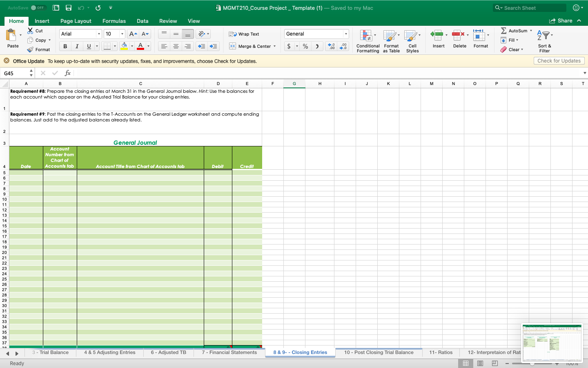Screen dimensions: 588x368
Task: Open the '10 - Post Closing Trial Balance' sheet
Action: point(379,352)
